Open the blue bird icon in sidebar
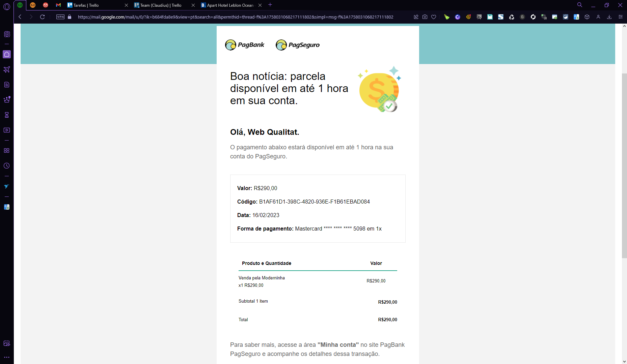 pyautogui.click(x=7, y=186)
